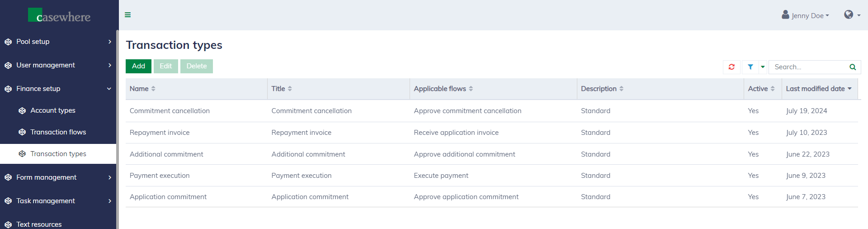Sort by the Name column arrows
This screenshot has width=868, height=229.
pos(153,89)
